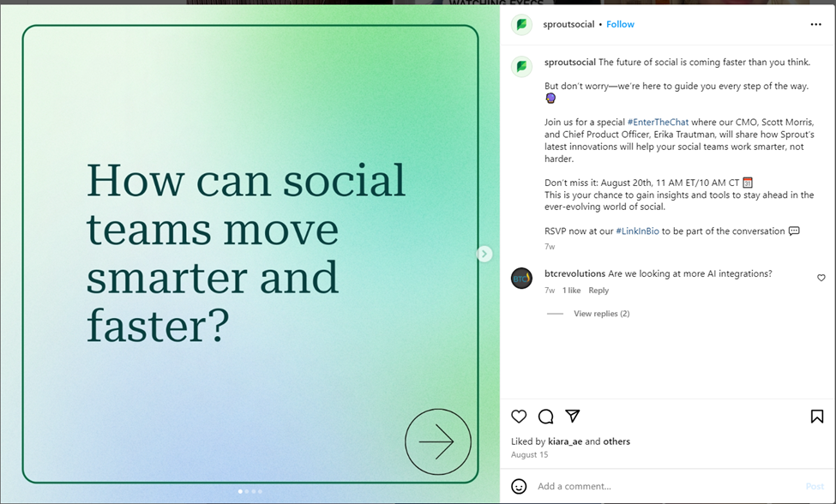The height and width of the screenshot is (504, 836).
Task: Follow the sproutsocial account
Action: 620,25
